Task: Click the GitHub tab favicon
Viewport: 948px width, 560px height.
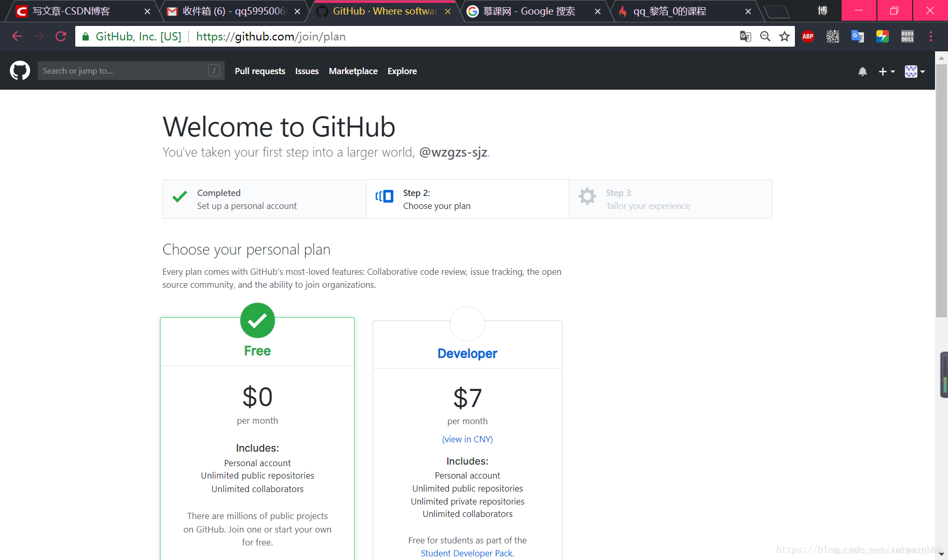Action: (x=322, y=11)
